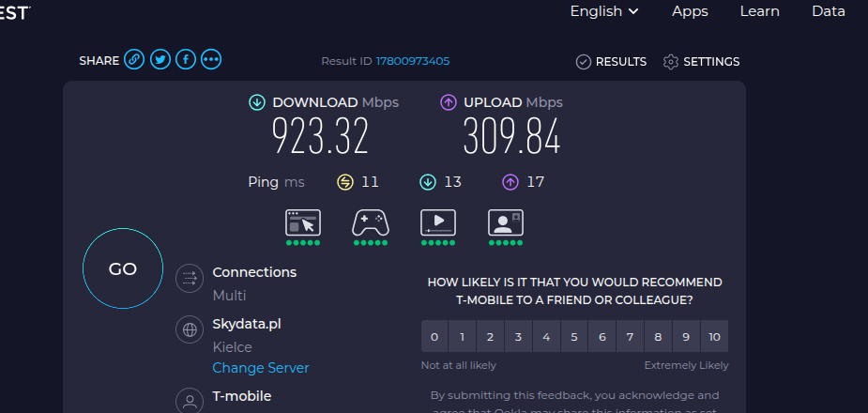Open the English language dropdown
The height and width of the screenshot is (413, 868).
tap(604, 11)
